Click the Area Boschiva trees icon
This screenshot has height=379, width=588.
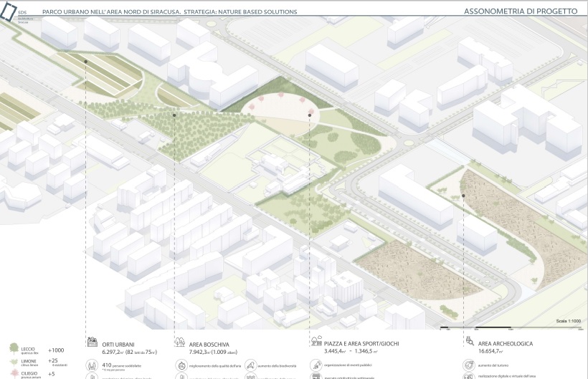click(x=179, y=343)
